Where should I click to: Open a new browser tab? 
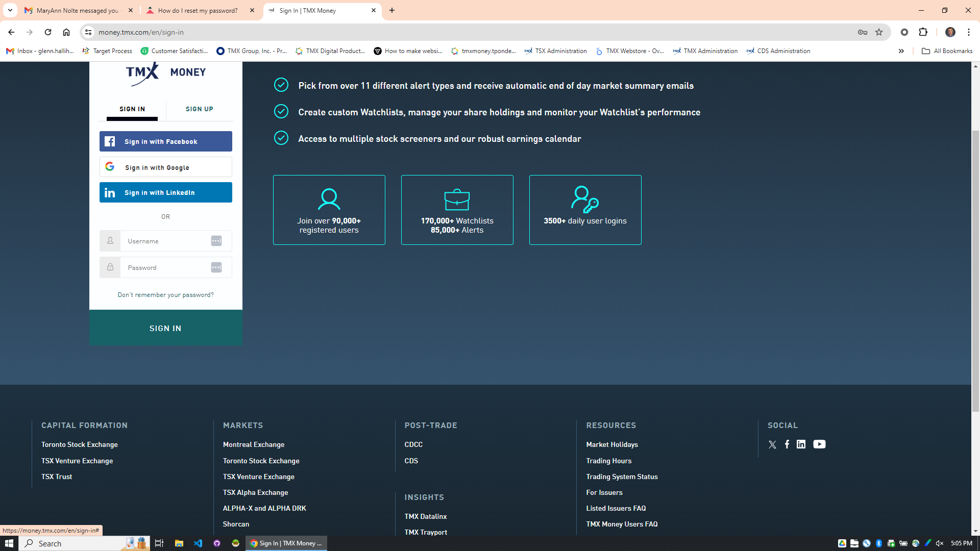392,10
